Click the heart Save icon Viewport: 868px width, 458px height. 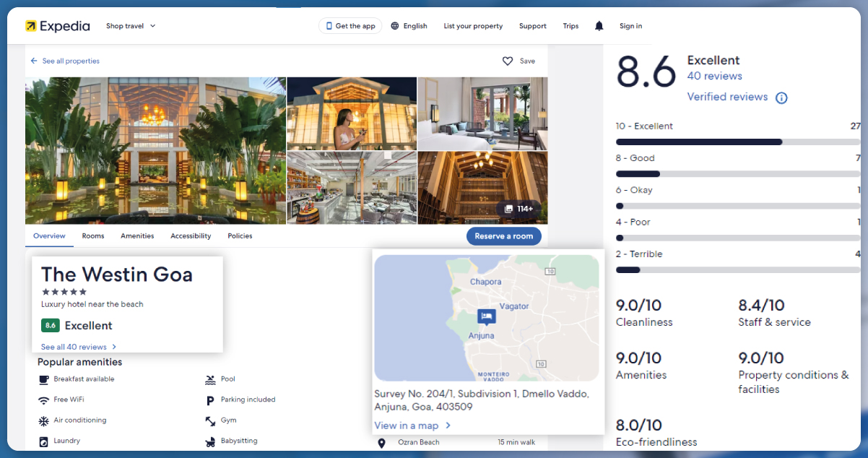(x=508, y=61)
